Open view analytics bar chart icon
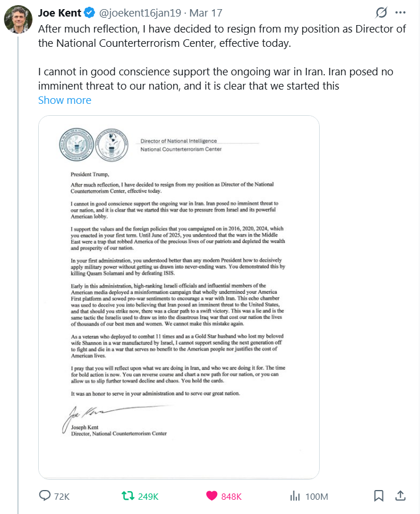The image size is (420, 514). click(295, 496)
